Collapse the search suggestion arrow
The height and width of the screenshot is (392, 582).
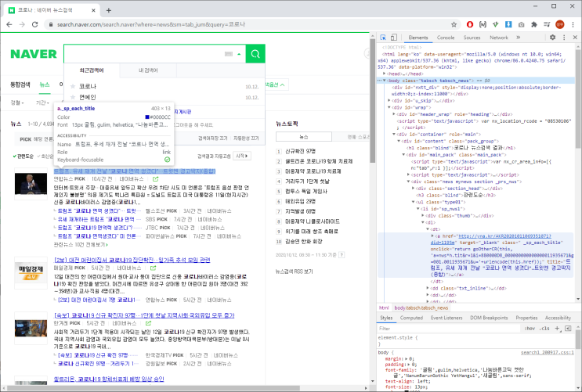pyautogui.click(x=239, y=54)
